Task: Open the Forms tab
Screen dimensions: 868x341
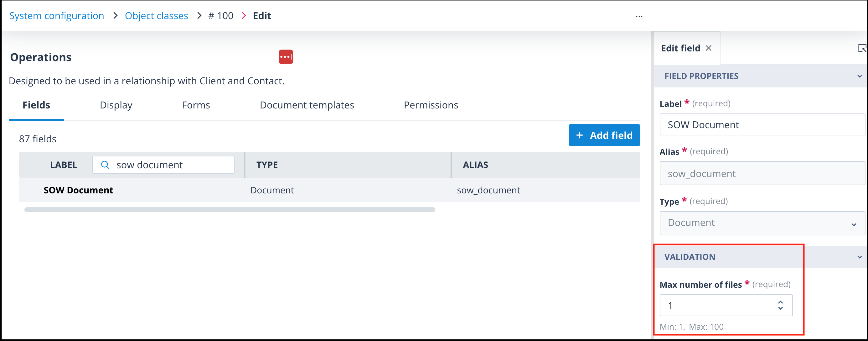Action: (196, 105)
